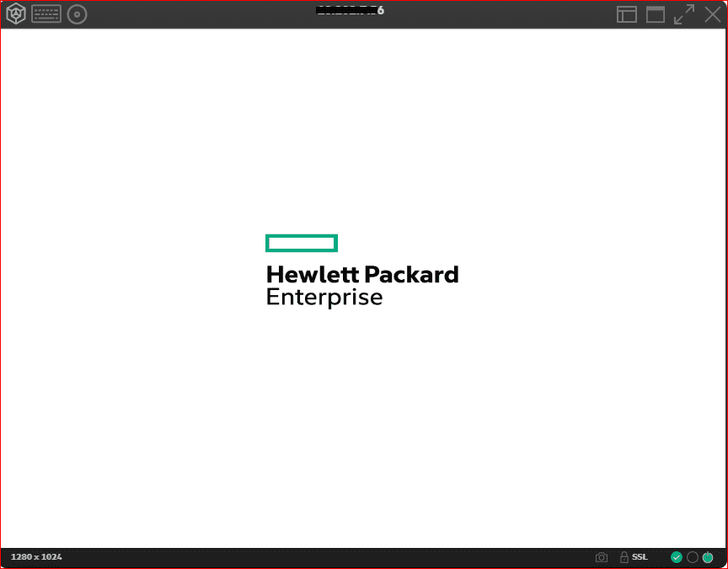Click the Hewlett Packard text
The image size is (728, 569).
point(362,275)
